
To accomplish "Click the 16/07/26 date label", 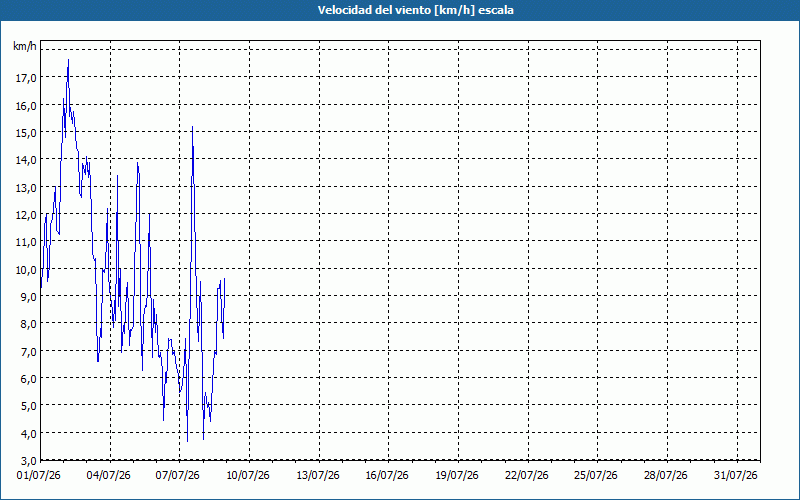I will 387,476.
